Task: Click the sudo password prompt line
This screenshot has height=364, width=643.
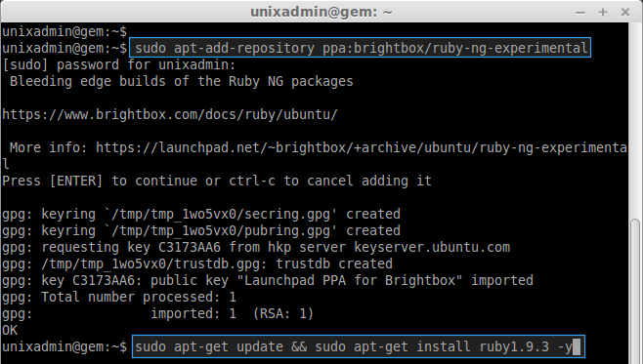Action: (119, 65)
